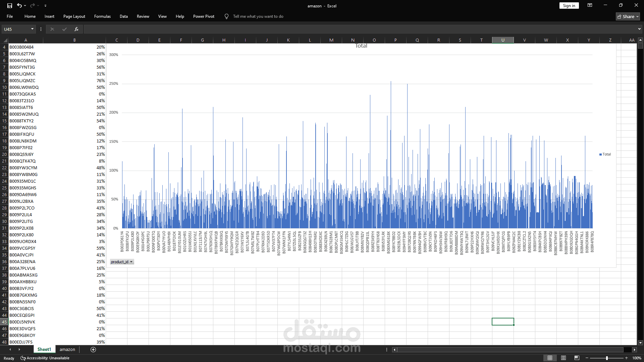Save the workbook via Quick Access Toolbar
Viewport: 644px width, 362px height.
(9, 5)
